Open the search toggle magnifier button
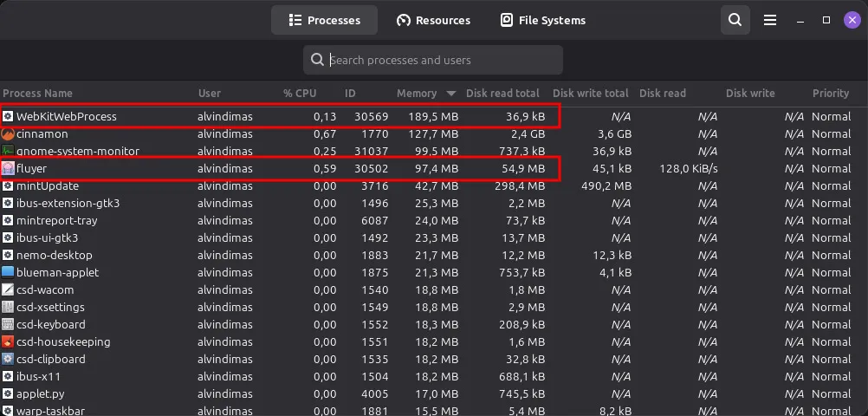 coord(735,21)
